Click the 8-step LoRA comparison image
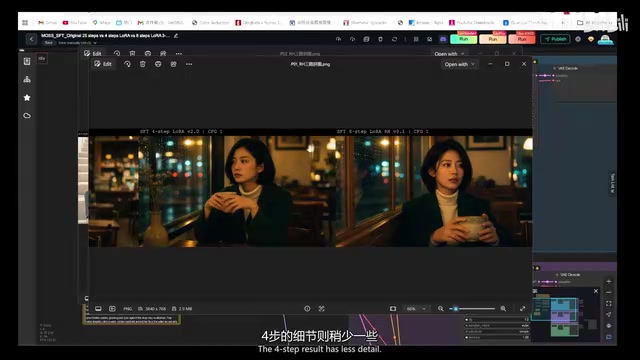Screen dimensions: 640x360 pyautogui.click(x=434, y=191)
